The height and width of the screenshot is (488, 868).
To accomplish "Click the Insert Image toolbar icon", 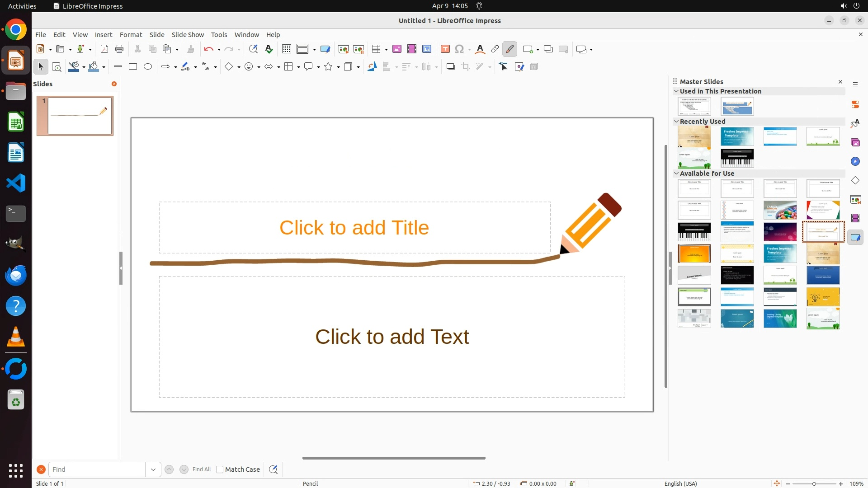I will point(397,49).
